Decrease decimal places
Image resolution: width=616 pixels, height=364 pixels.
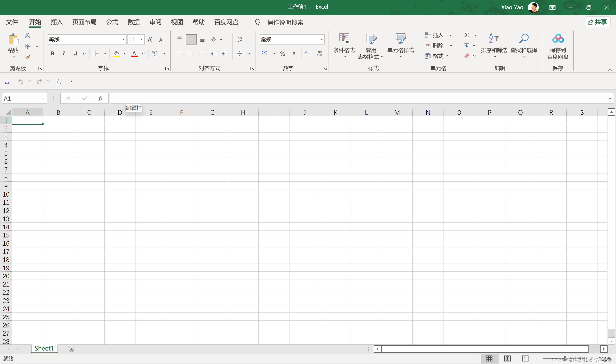pyautogui.click(x=319, y=53)
